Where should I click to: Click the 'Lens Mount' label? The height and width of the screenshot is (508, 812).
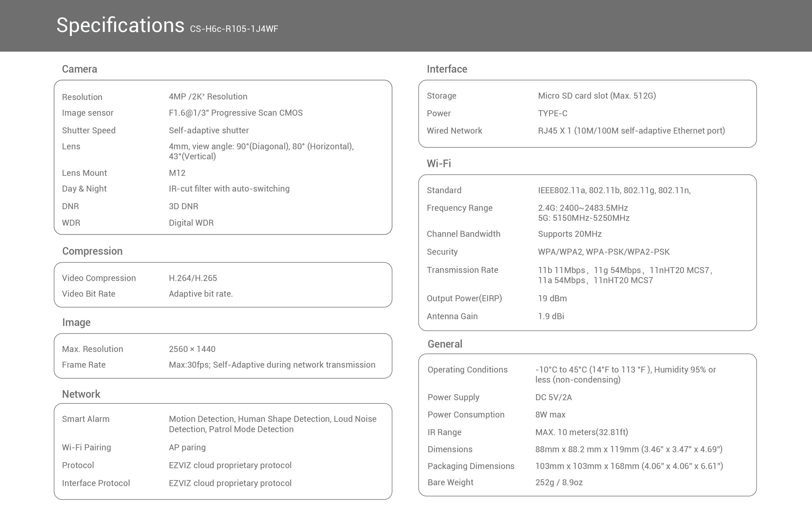[84, 173]
